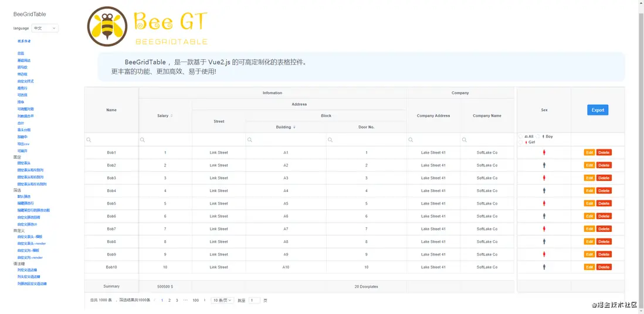
Task: Click the red sex icon in Bob5 row
Action: pyautogui.click(x=544, y=204)
